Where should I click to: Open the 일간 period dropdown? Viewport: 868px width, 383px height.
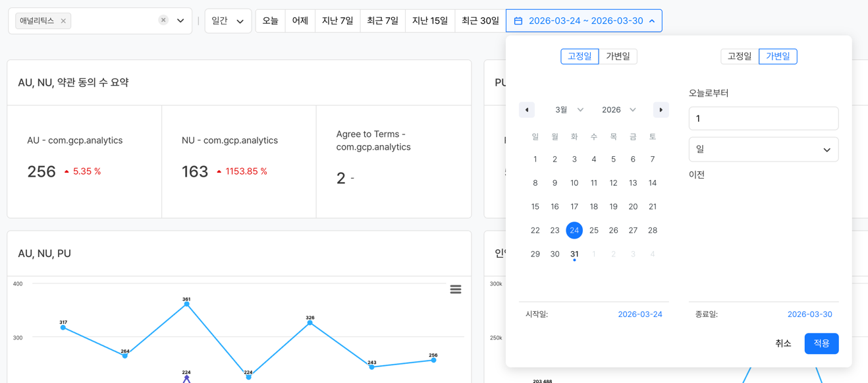coord(228,21)
